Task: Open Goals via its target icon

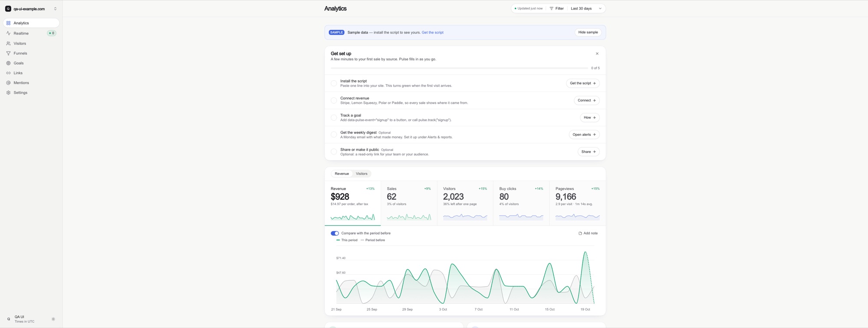Action: (8, 63)
